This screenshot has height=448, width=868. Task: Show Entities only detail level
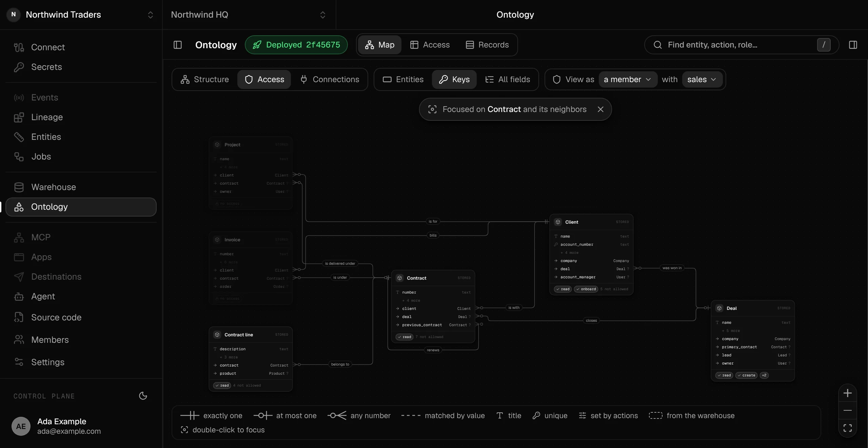click(403, 79)
